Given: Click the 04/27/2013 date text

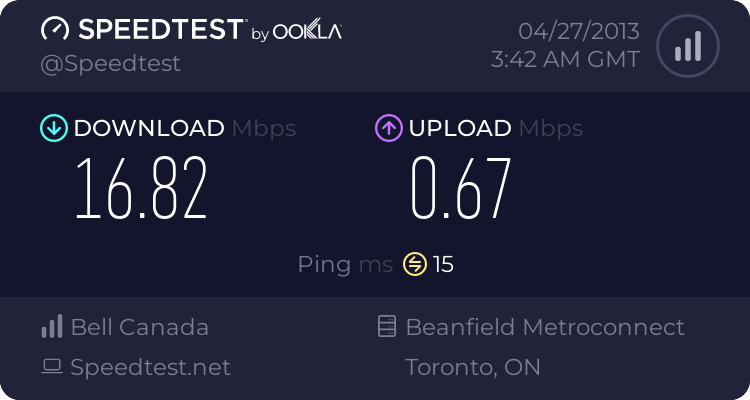Looking at the screenshot, I should pyautogui.click(x=579, y=32).
